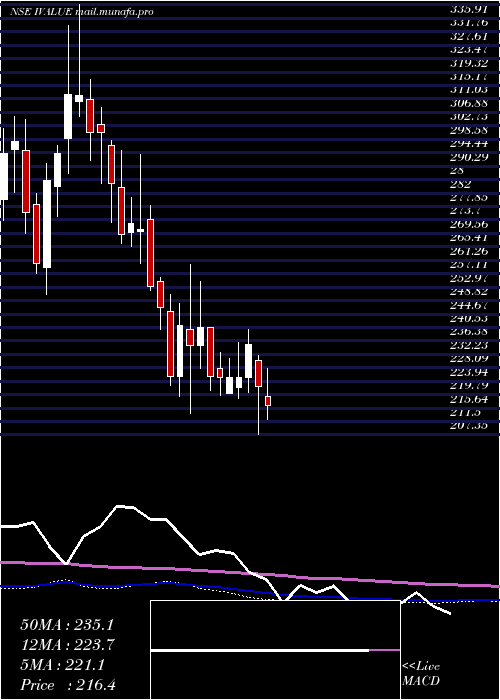Choose the 277.85 price level
Viewport: 500px width, 700px height.
tap(468, 197)
